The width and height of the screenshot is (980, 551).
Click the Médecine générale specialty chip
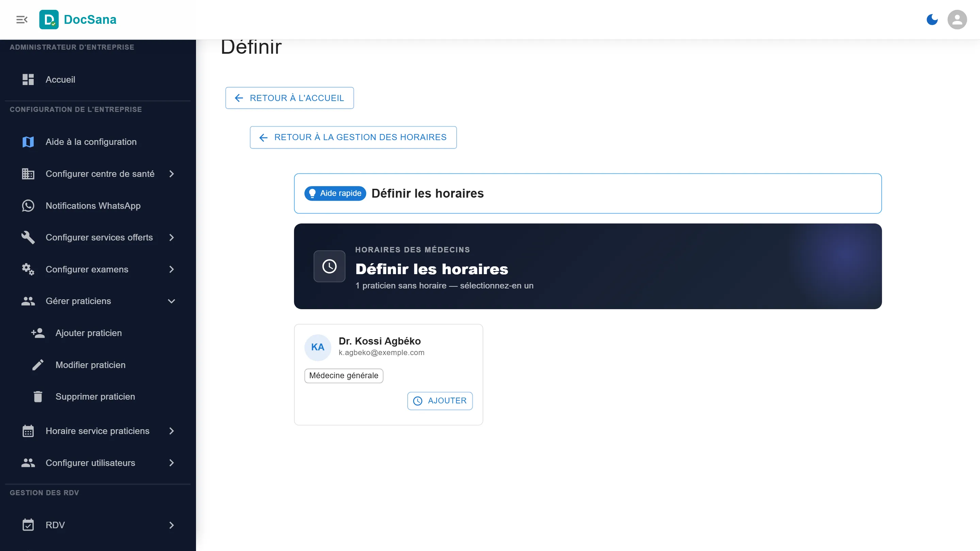(x=344, y=376)
